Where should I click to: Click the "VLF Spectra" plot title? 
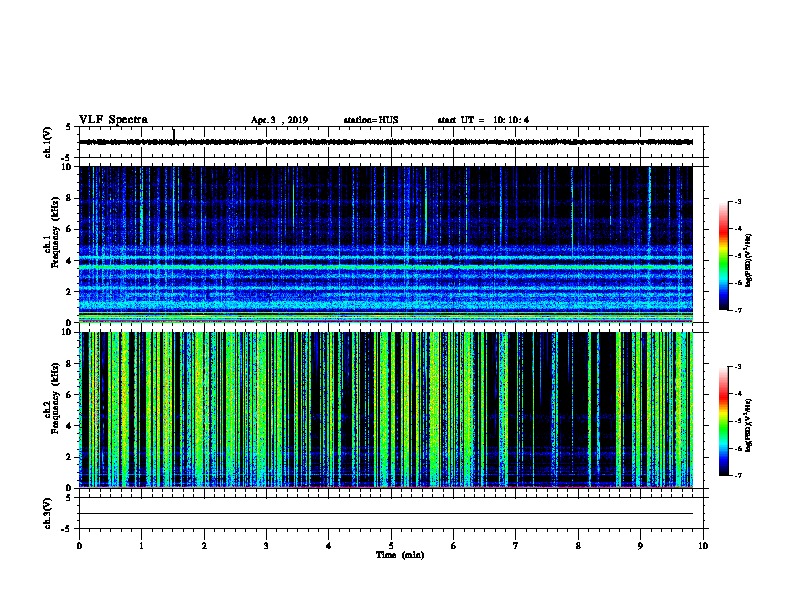coord(113,120)
